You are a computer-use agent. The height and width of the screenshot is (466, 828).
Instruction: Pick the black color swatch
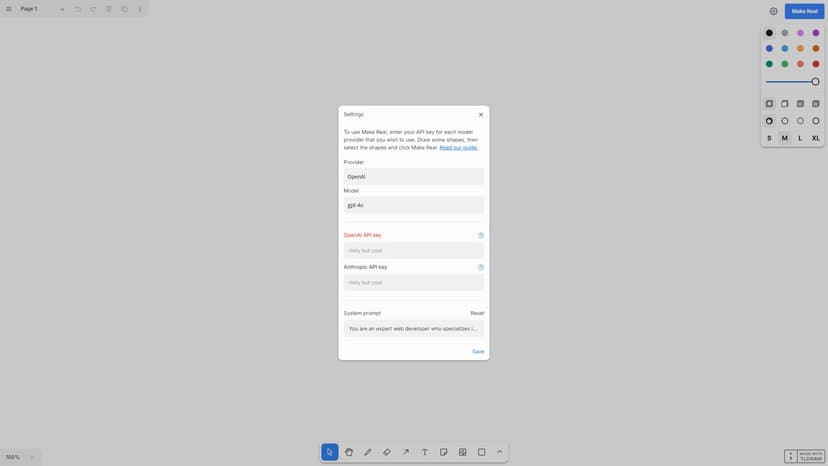[769, 33]
